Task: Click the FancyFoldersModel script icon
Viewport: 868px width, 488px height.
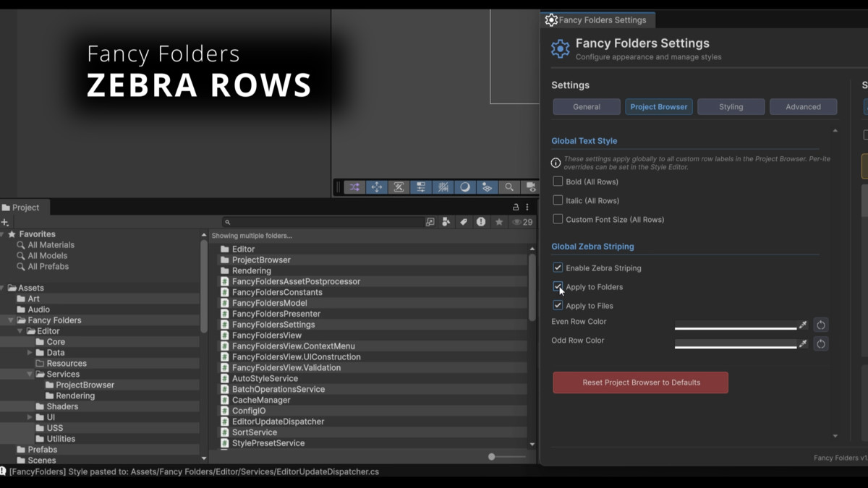Action: click(224, 303)
